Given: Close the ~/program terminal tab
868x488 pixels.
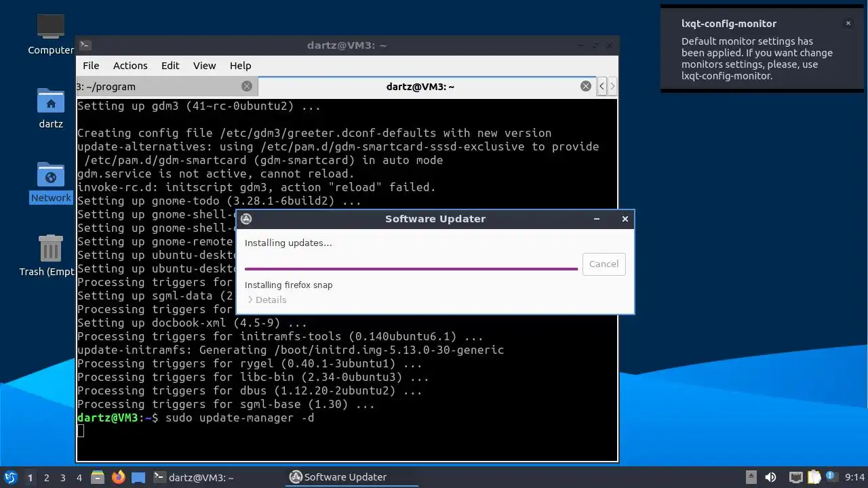Looking at the screenshot, I should [x=247, y=86].
